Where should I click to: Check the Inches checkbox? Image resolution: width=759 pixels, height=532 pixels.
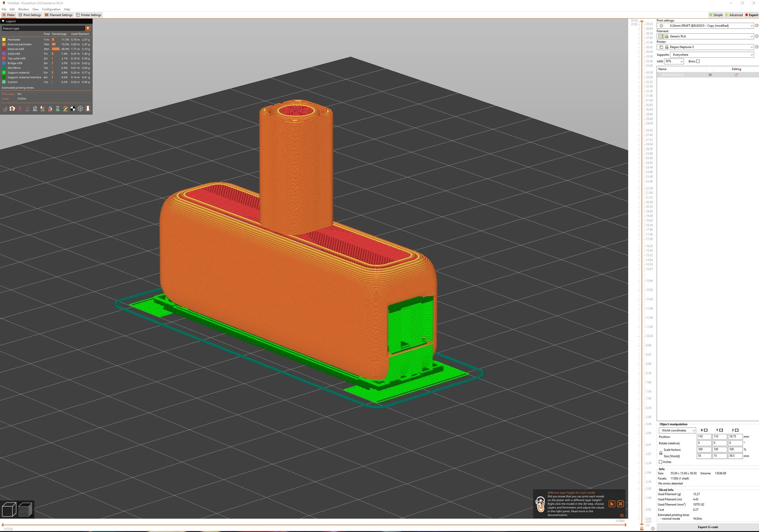click(x=661, y=462)
